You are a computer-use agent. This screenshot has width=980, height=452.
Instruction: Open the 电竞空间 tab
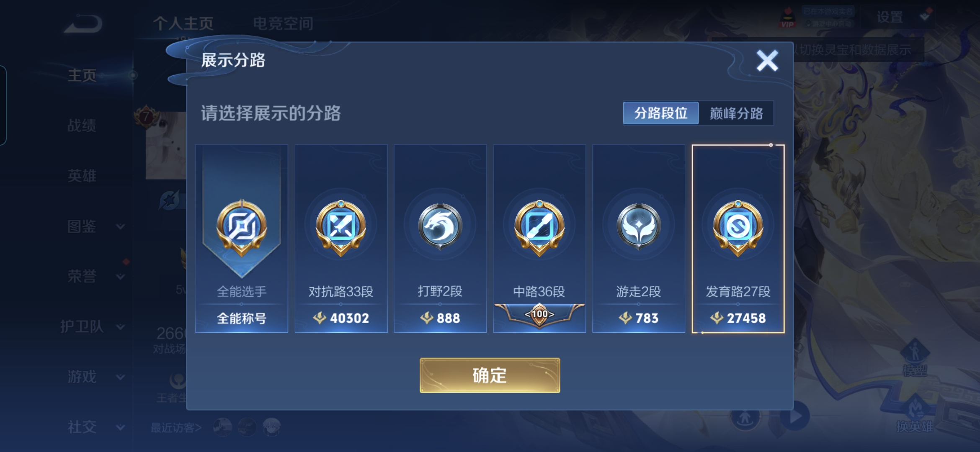(x=284, y=23)
